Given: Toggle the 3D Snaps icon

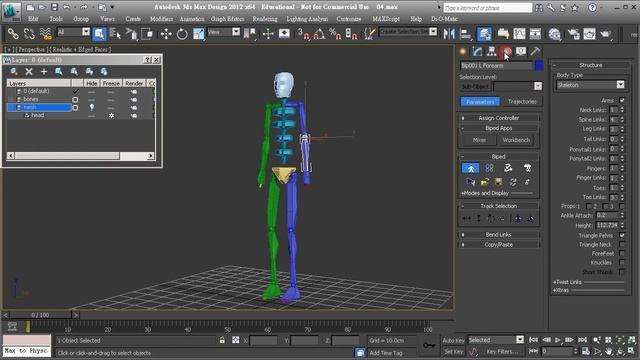Looking at the screenshot, I should point(303,34).
